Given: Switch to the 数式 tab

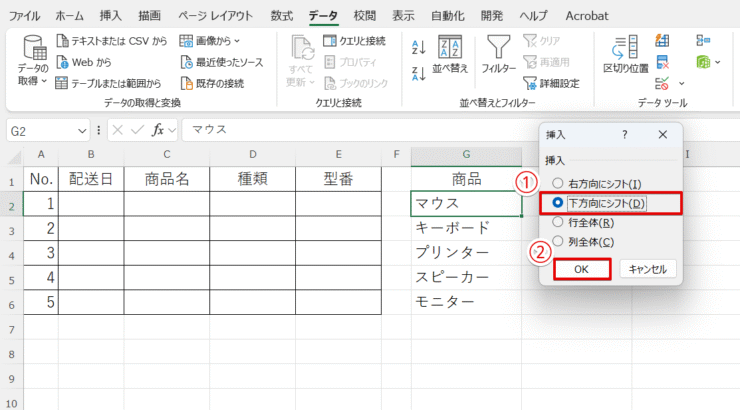Looking at the screenshot, I should coord(282,16).
